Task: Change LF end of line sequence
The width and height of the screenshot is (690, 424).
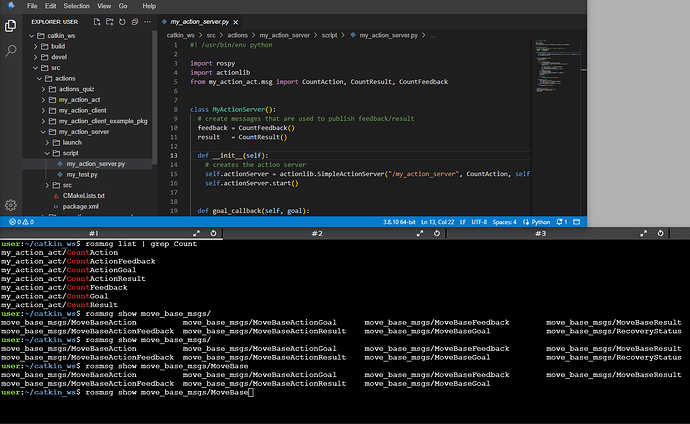Action: [463, 222]
